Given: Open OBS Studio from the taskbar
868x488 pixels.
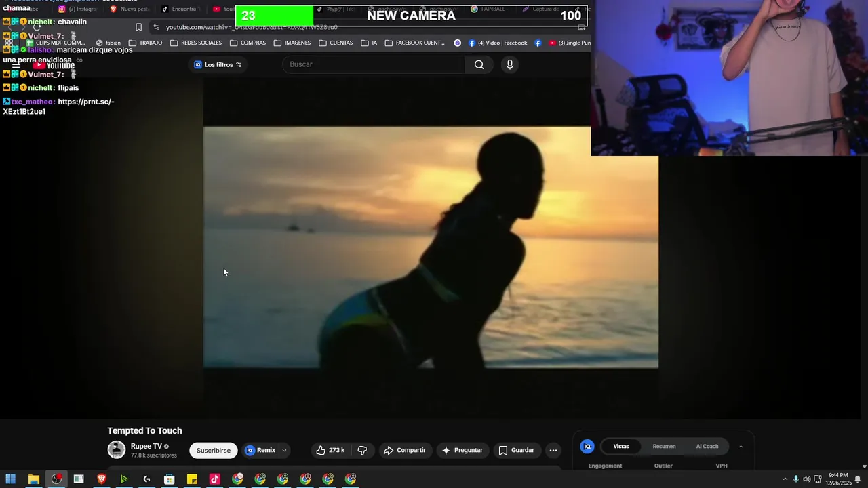Looking at the screenshot, I should pyautogui.click(x=56, y=479).
